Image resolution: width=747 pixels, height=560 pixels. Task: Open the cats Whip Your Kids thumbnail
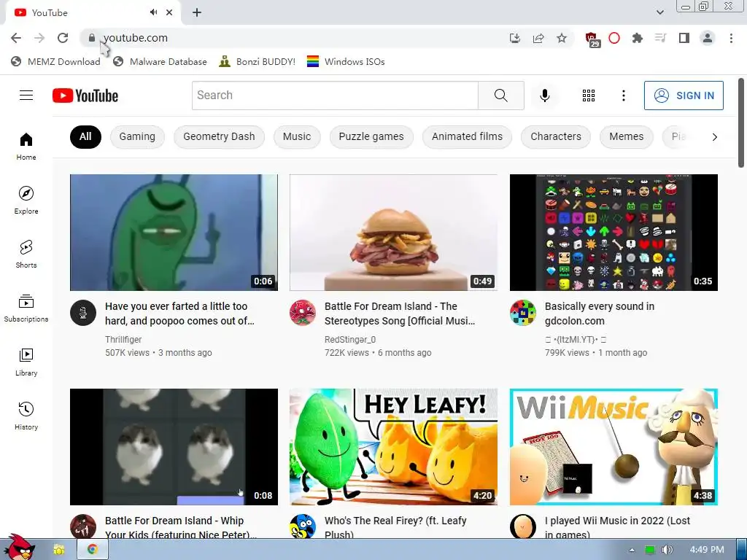pyautogui.click(x=174, y=447)
